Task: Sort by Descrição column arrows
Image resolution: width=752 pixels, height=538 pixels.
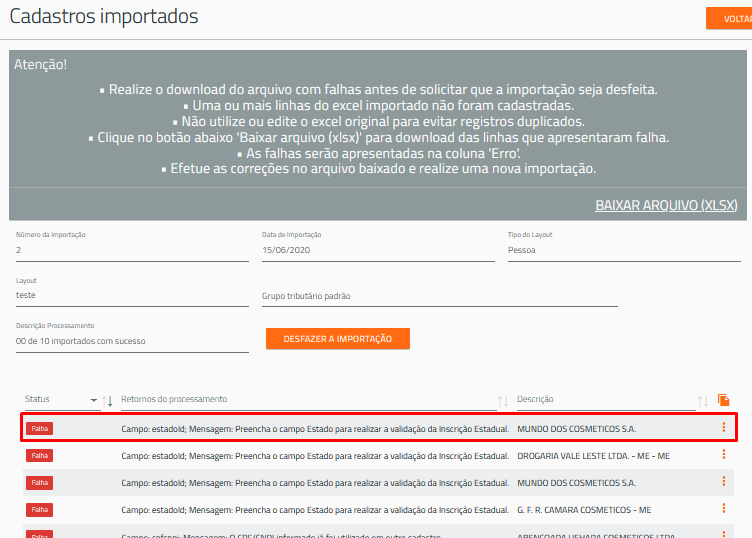Action: click(x=703, y=401)
